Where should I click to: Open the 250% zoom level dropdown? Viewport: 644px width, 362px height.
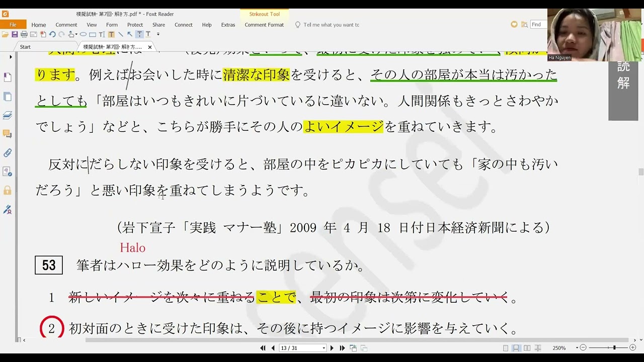pos(577,348)
